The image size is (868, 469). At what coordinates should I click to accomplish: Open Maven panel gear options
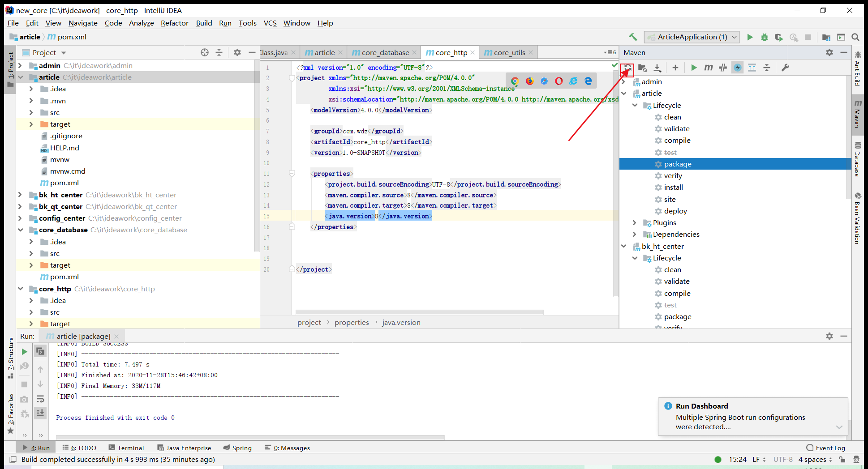pos(829,52)
